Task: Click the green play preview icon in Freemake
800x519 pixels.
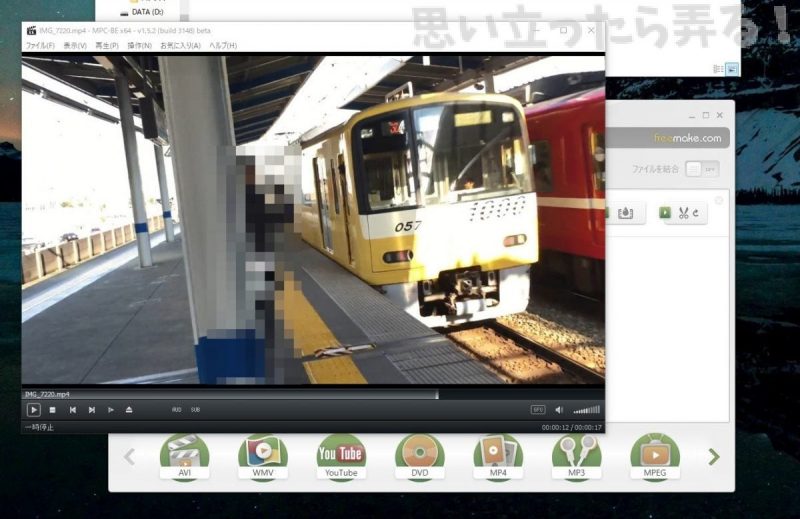Action: pyautogui.click(x=665, y=212)
